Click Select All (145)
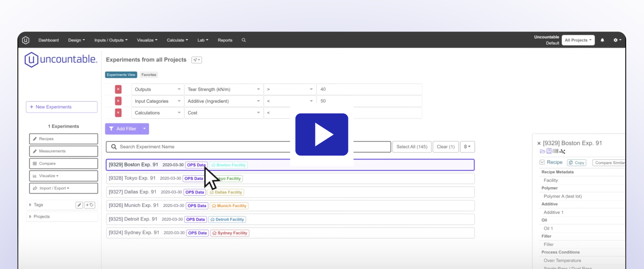The height and width of the screenshot is (269, 644). [x=412, y=147]
